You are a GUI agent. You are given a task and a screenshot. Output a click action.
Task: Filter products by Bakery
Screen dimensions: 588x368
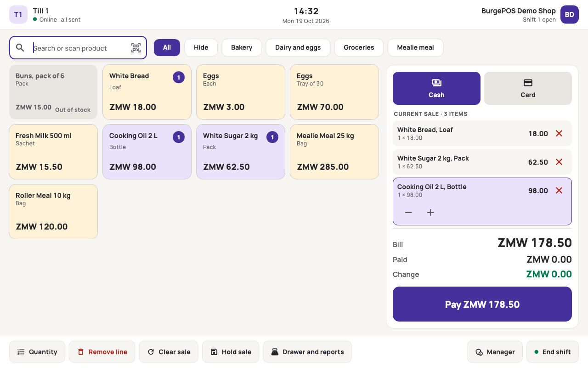(x=242, y=47)
